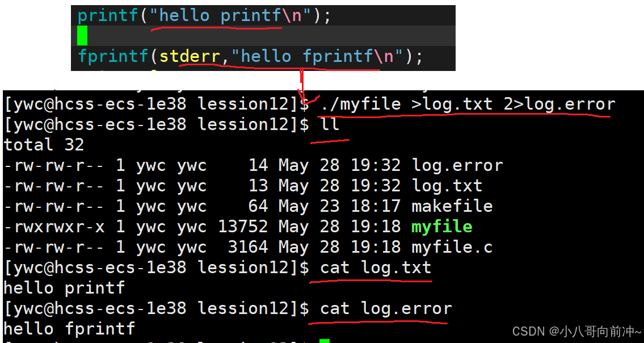Click the -rwxrwxr-x permissions string
Screen dimensions: 644x343
pyautogui.click(x=54, y=227)
